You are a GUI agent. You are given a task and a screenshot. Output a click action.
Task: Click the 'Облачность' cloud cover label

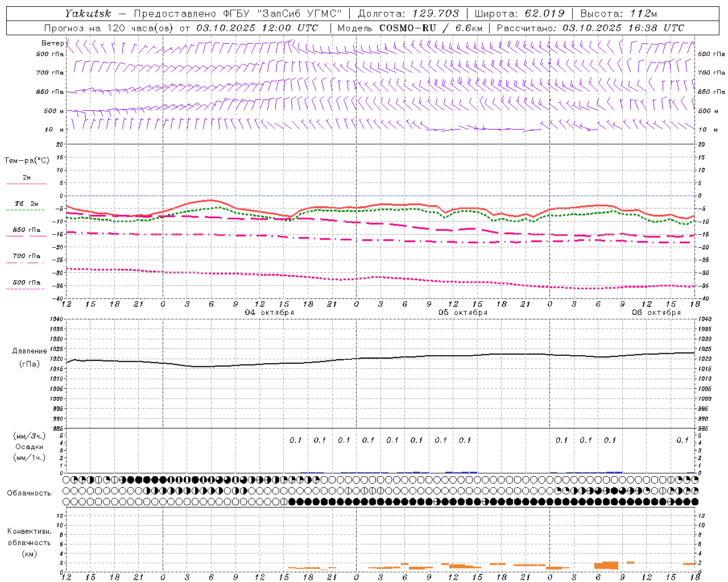29,493
